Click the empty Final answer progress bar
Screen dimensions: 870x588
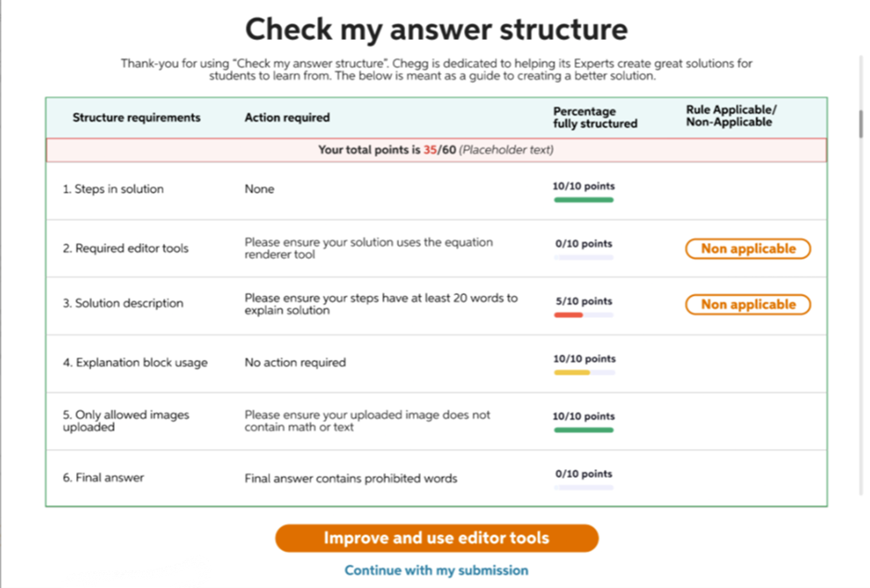coord(582,485)
